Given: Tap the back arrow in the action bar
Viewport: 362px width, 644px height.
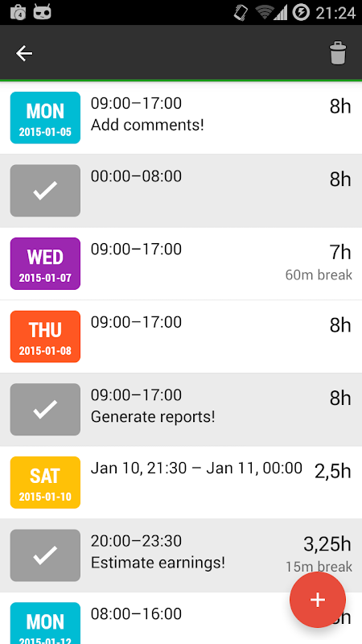Looking at the screenshot, I should 24,53.
